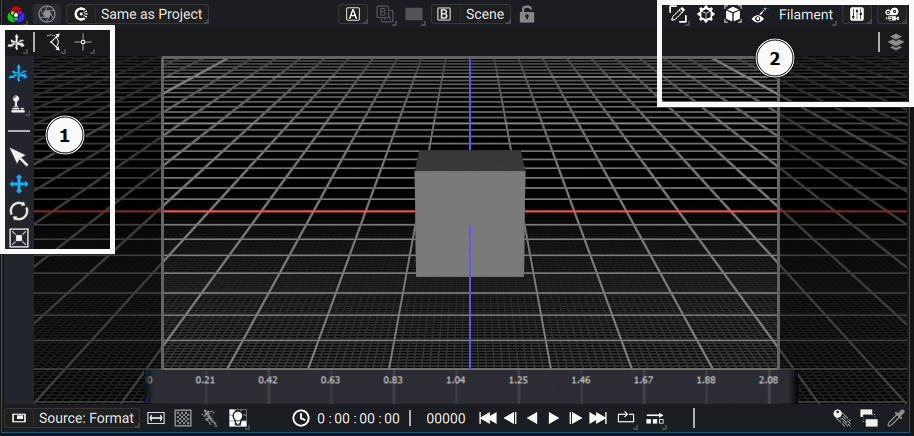Image resolution: width=914 pixels, height=436 pixels.
Task: Click the joystick tool icon
Action: [19, 104]
